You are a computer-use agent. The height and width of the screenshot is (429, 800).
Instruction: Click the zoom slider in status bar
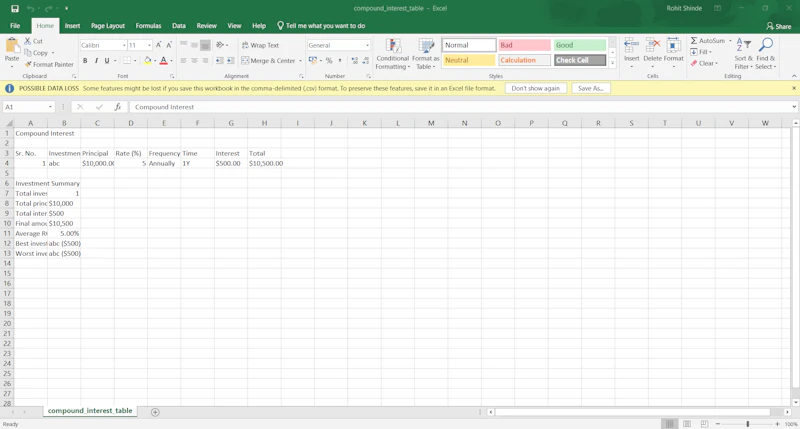[x=747, y=424]
